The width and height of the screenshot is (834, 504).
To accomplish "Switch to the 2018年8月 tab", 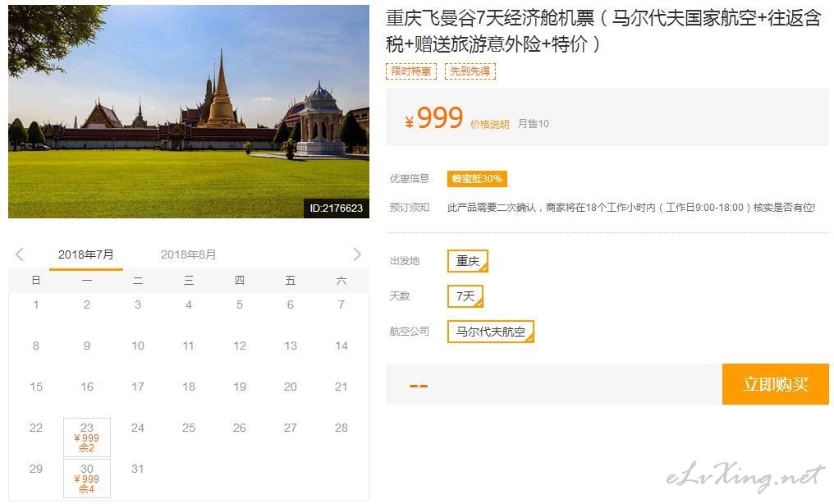I will click(188, 254).
